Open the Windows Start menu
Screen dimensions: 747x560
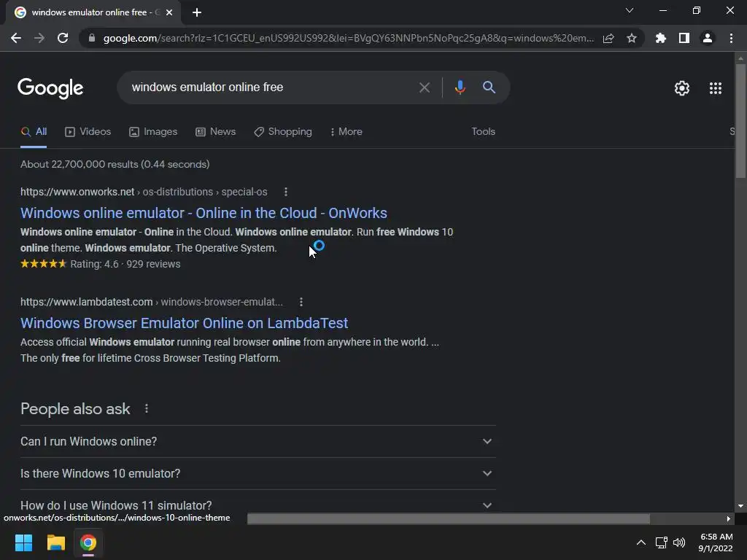[x=23, y=542]
